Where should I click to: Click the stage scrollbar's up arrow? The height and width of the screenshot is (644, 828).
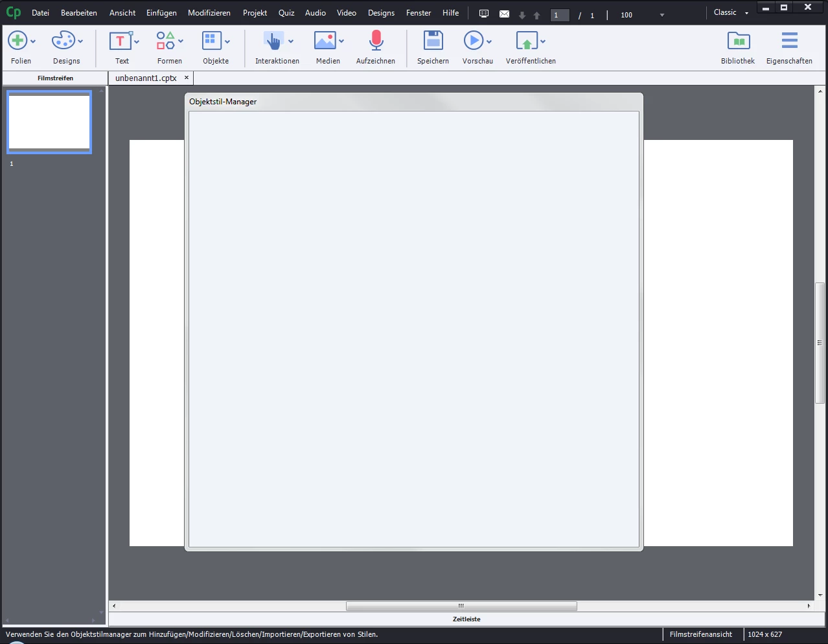[820, 91]
